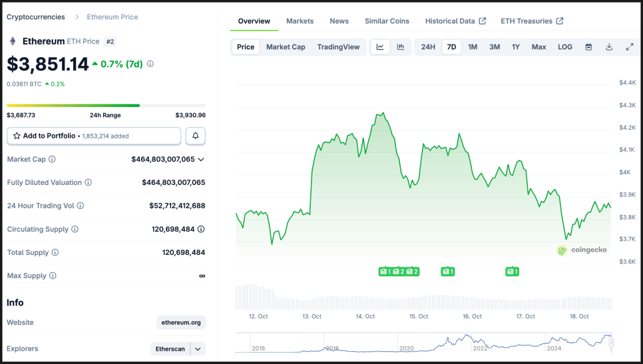
Task: Click the price alert bell icon
Action: click(x=196, y=136)
